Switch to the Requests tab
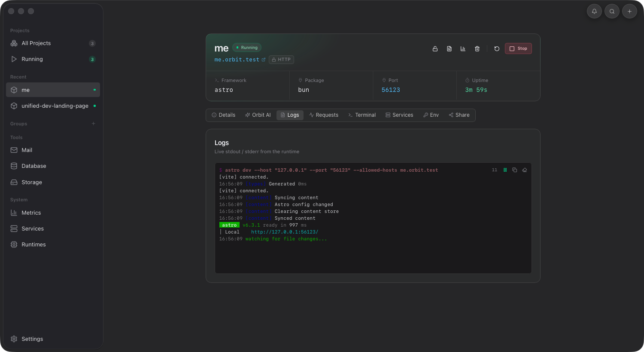 pyautogui.click(x=324, y=115)
